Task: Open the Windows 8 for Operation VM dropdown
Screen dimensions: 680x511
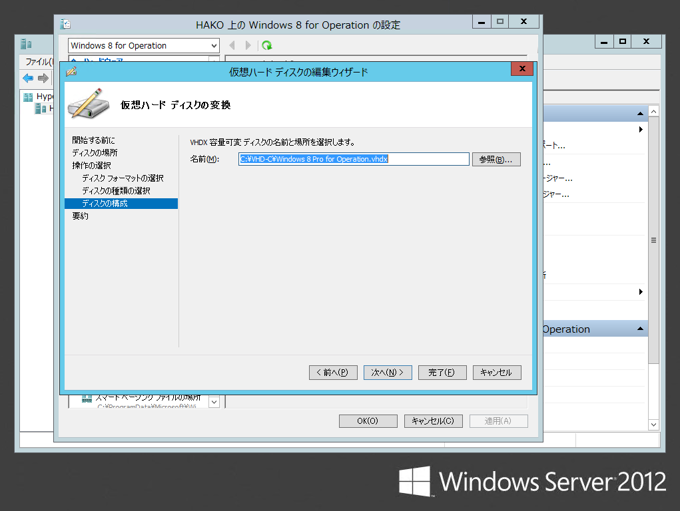Action: [144, 46]
